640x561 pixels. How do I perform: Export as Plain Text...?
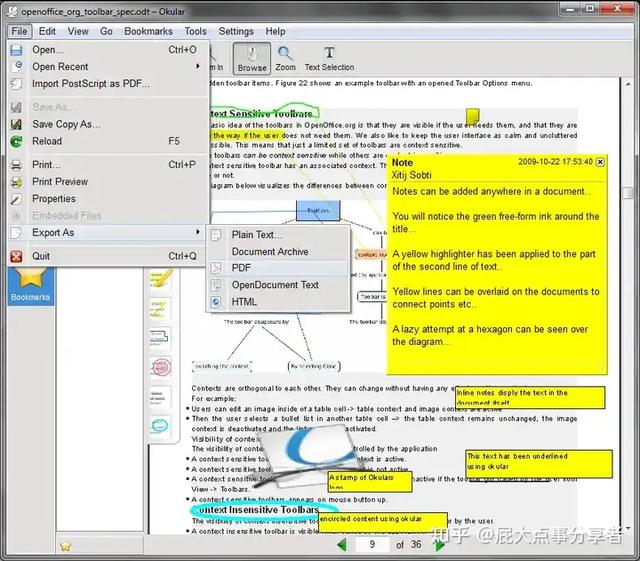[x=279, y=235]
